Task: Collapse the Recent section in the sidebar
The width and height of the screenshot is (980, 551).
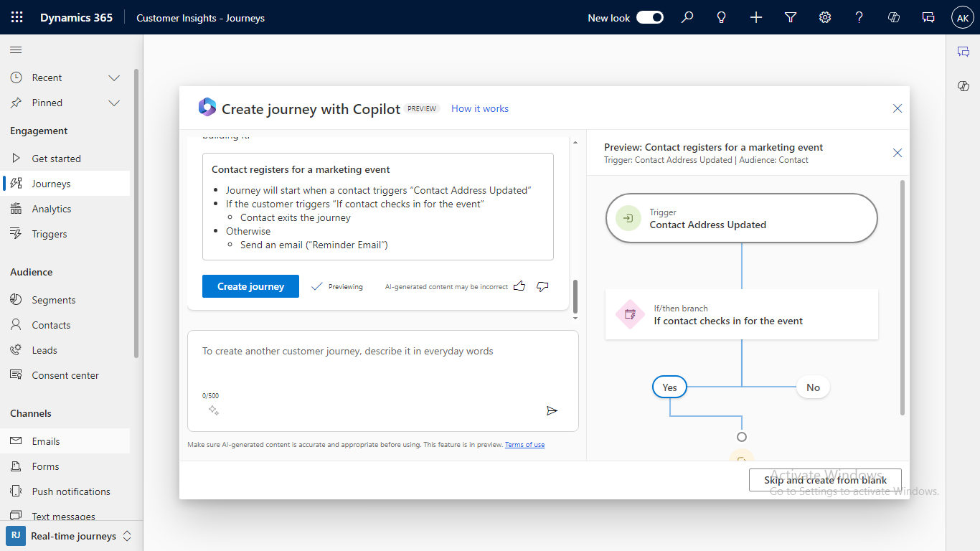Action: coord(113,77)
